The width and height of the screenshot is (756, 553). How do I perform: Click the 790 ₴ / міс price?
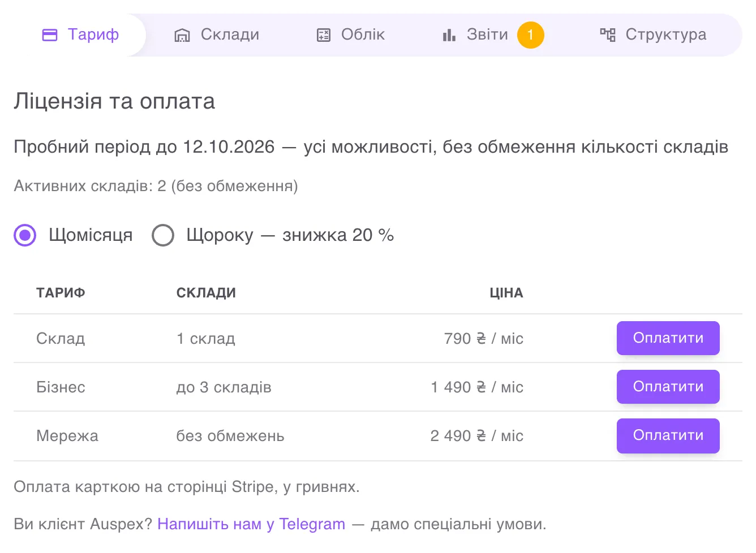(x=484, y=339)
